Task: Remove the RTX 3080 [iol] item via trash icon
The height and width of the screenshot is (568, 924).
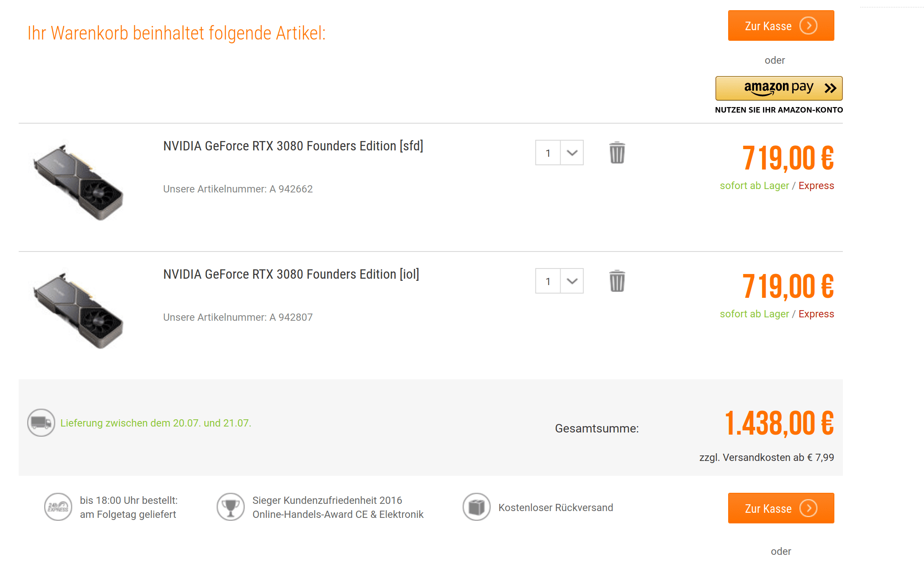Action: click(x=617, y=281)
